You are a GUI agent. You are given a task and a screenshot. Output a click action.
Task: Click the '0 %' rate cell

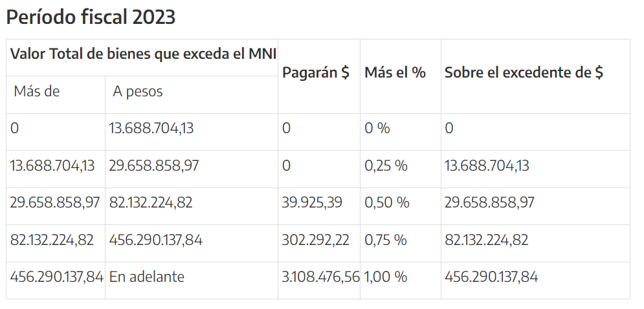(x=377, y=129)
